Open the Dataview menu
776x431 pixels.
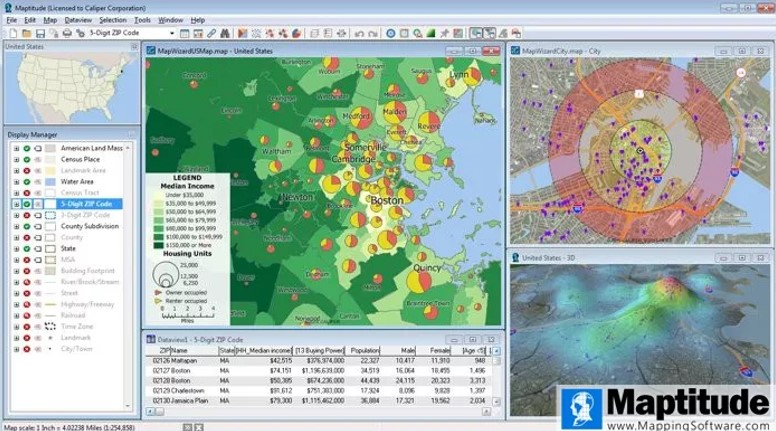click(x=78, y=20)
